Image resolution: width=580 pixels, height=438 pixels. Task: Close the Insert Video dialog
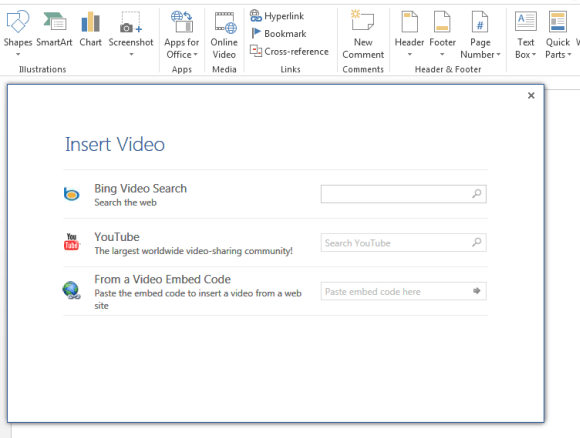click(x=531, y=95)
